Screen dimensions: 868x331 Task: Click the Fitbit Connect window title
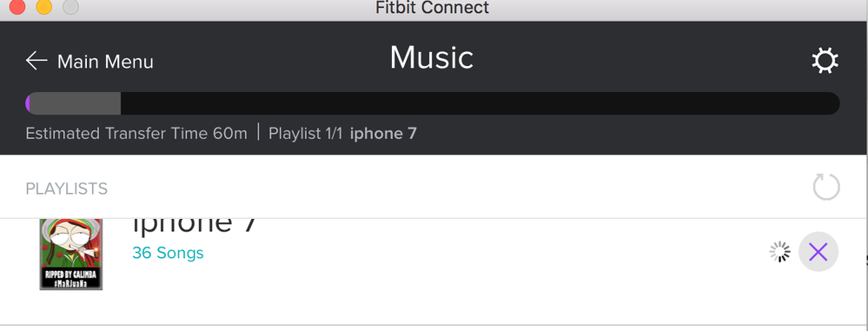[432, 7]
